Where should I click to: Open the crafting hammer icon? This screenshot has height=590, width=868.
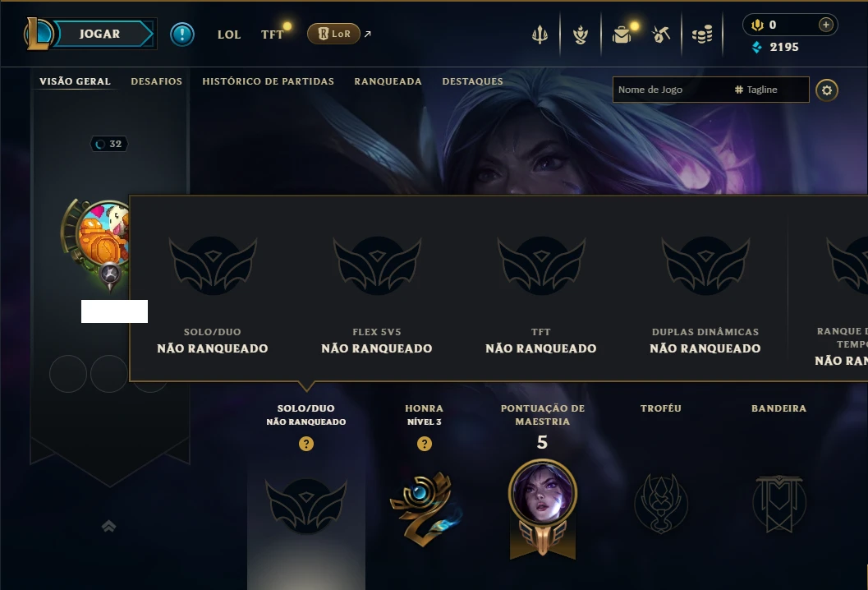pyautogui.click(x=661, y=35)
